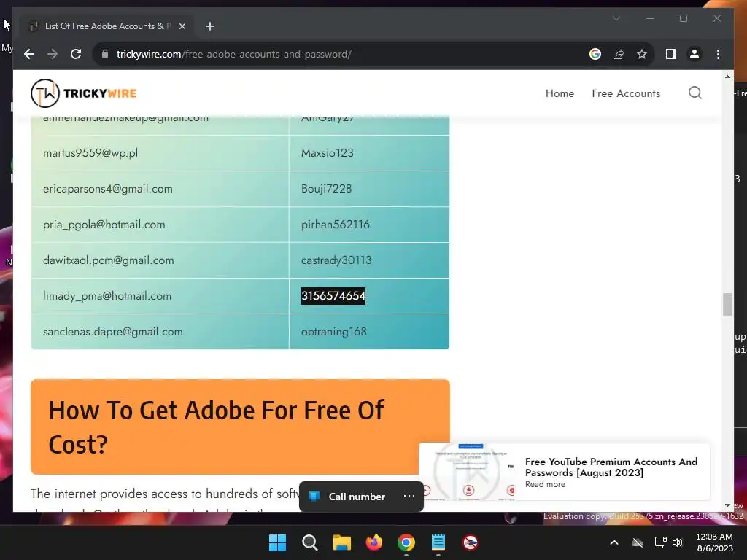Reload the TrickyWire page
Viewport: 747px width, 560px height.
(x=76, y=54)
